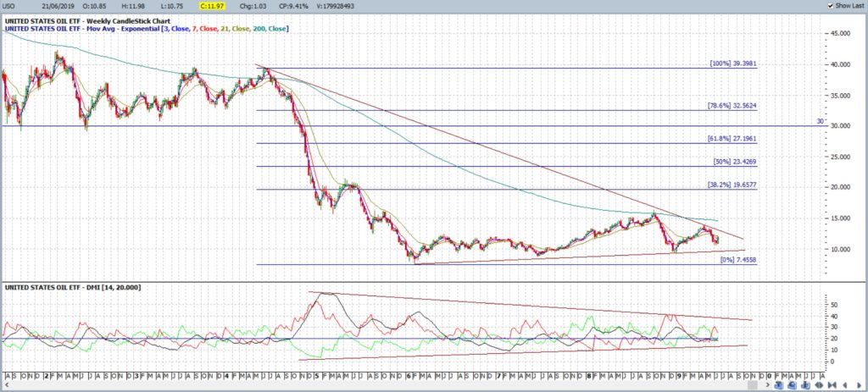
Task: Click the [61.8%] 27.1961 Fibonacci label
Action: click(x=732, y=140)
